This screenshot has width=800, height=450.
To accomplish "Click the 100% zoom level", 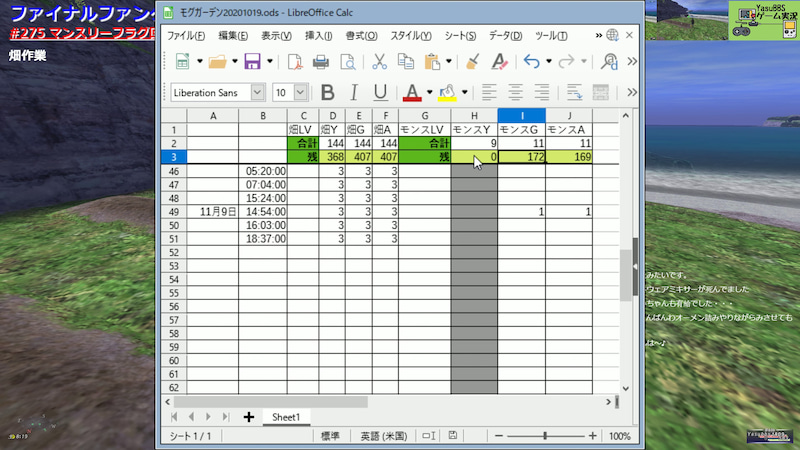I will (x=619, y=436).
